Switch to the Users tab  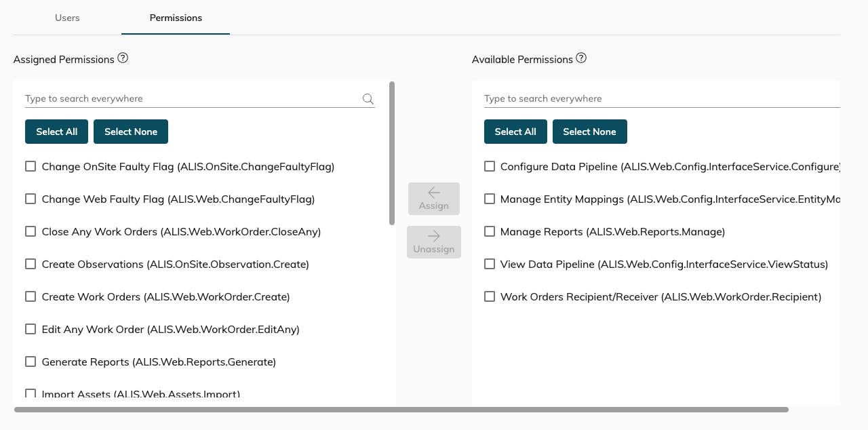pyautogui.click(x=67, y=18)
